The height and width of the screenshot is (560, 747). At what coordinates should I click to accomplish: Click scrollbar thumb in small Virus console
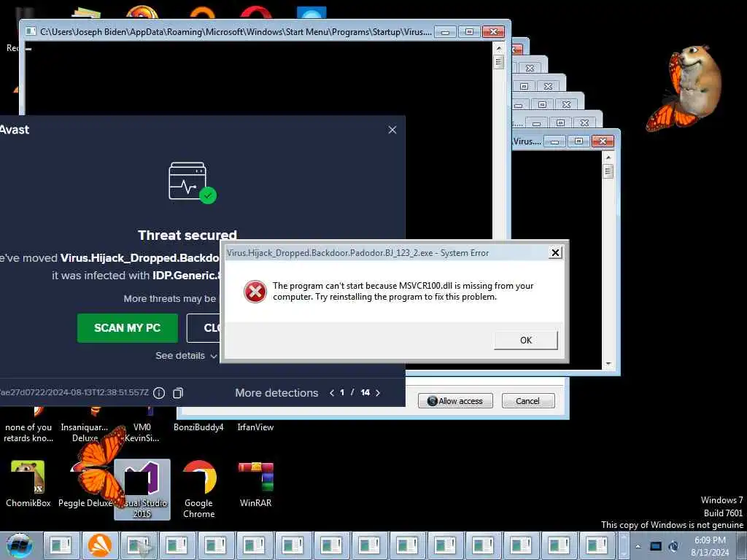[x=608, y=171]
